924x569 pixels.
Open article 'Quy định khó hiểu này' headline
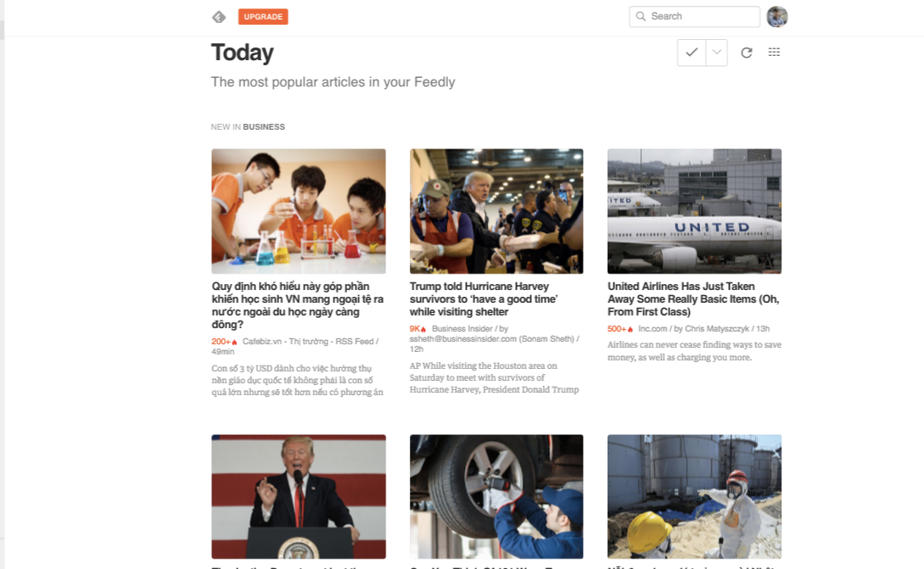tap(298, 305)
